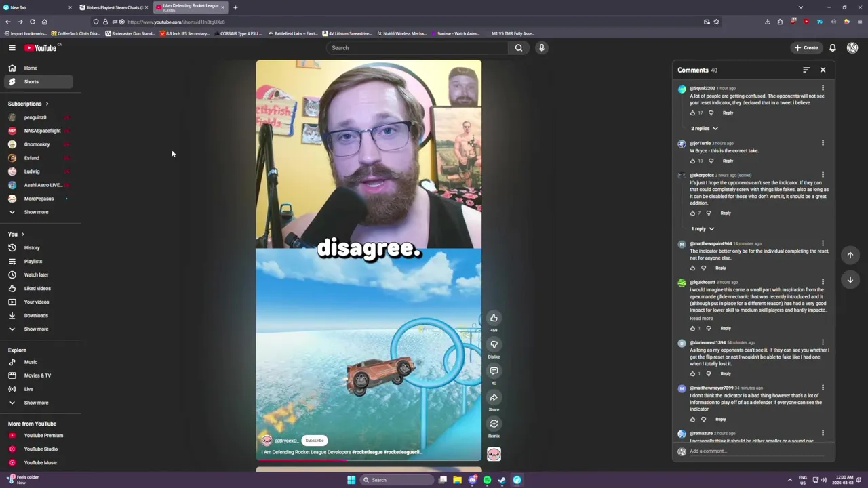Open options menu on @jorTurtle comment
Screen dimensions: 868x488
point(823,143)
